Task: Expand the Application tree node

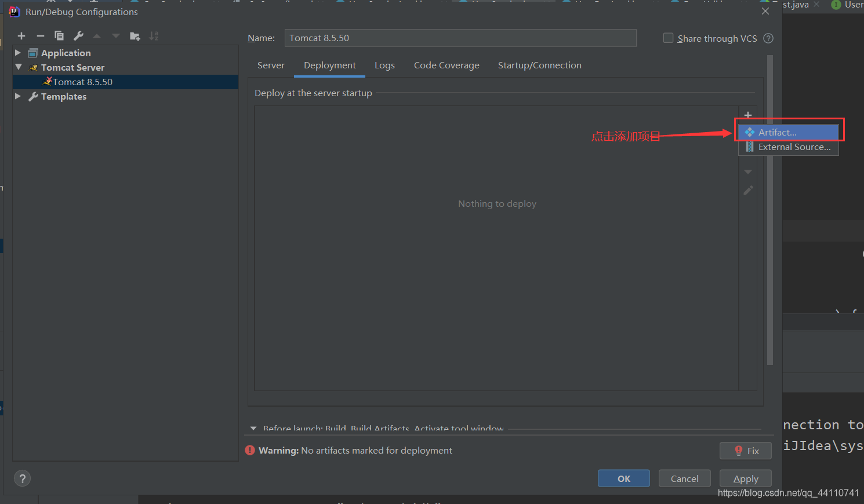Action: 18,53
